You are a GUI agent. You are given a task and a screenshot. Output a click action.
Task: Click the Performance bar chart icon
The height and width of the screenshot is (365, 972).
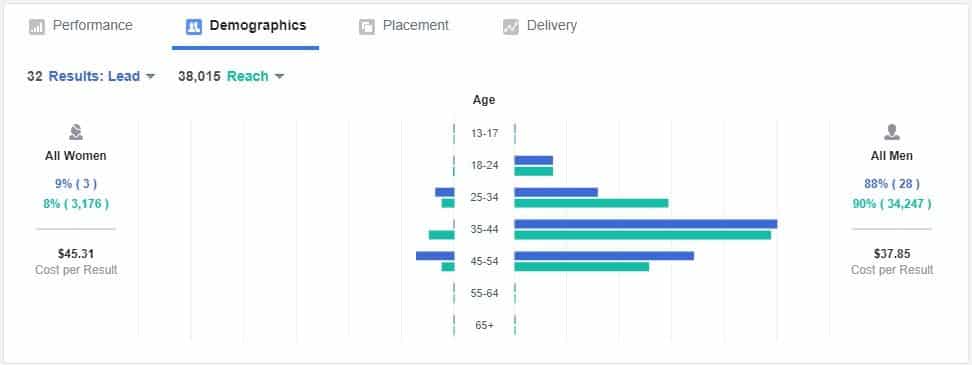click(37, 27)
